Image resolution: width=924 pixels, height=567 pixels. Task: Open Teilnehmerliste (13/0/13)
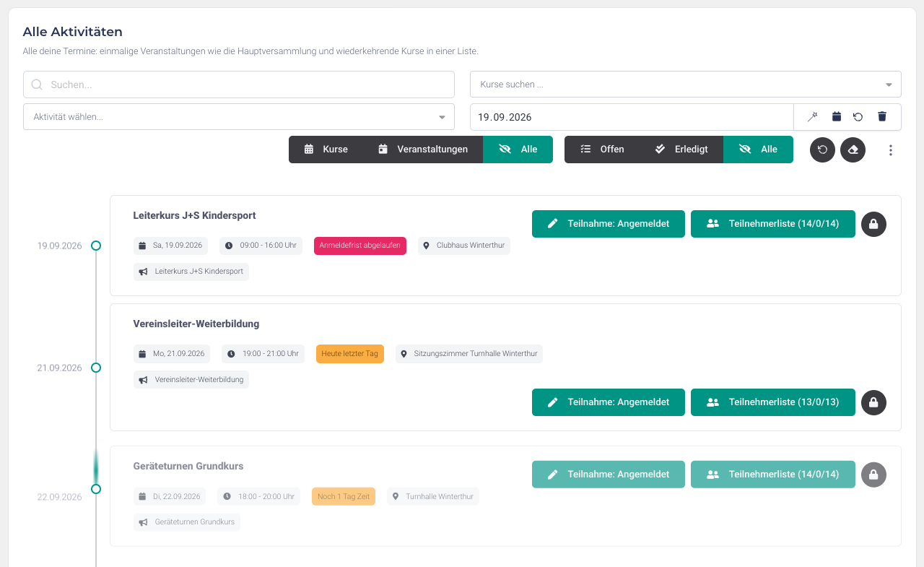coord(773,402)
